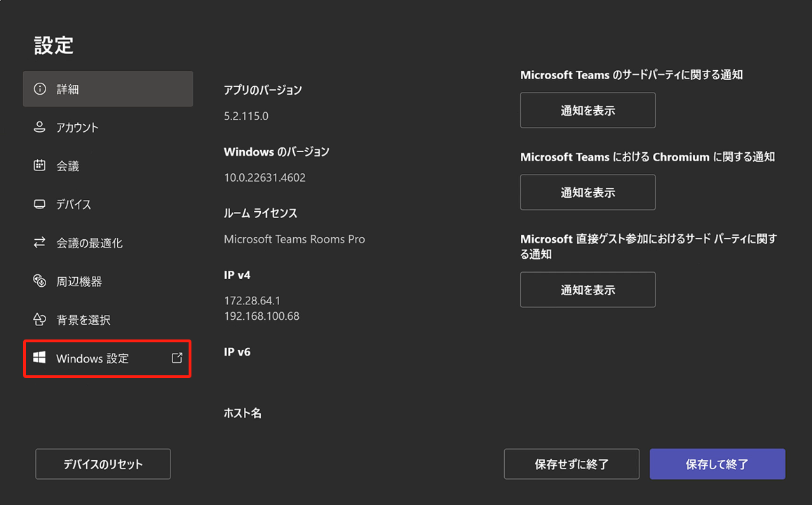The width and height of the screenshot is (812, 505).
Task: Click the デバイスのリセット button
Action: click(x=103, y=464)
